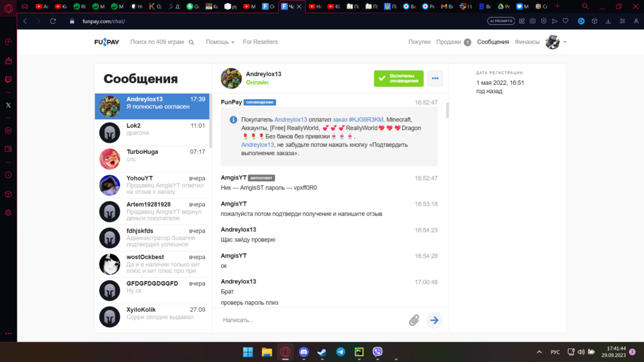
Task: Send the message with the arrow button
Action: point(434,320)
